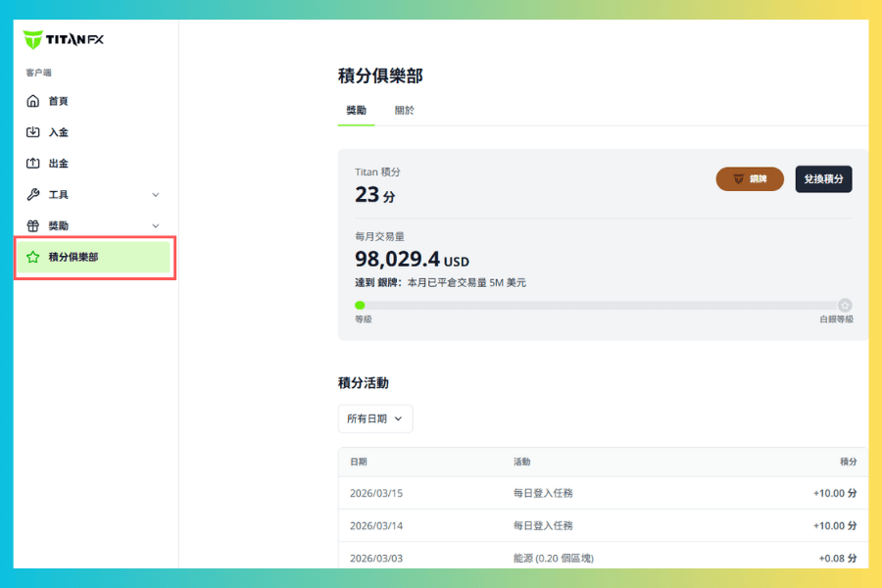Viewport: 882px width, 588px height.
Task: Click the 入金 deposit icon
Action: 32,132
